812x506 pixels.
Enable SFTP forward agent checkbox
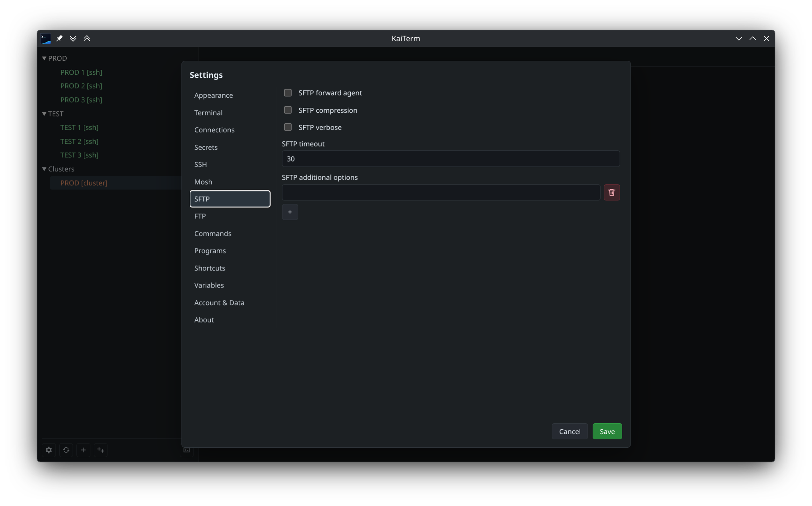288,93
